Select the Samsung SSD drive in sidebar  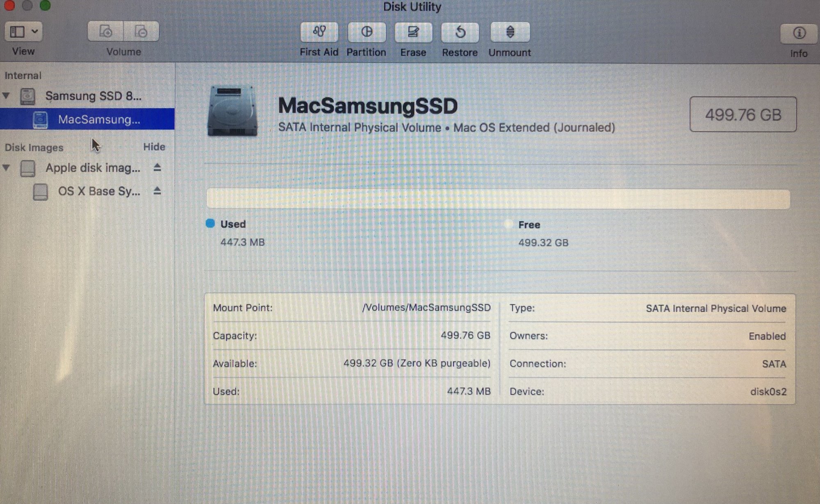93,96
